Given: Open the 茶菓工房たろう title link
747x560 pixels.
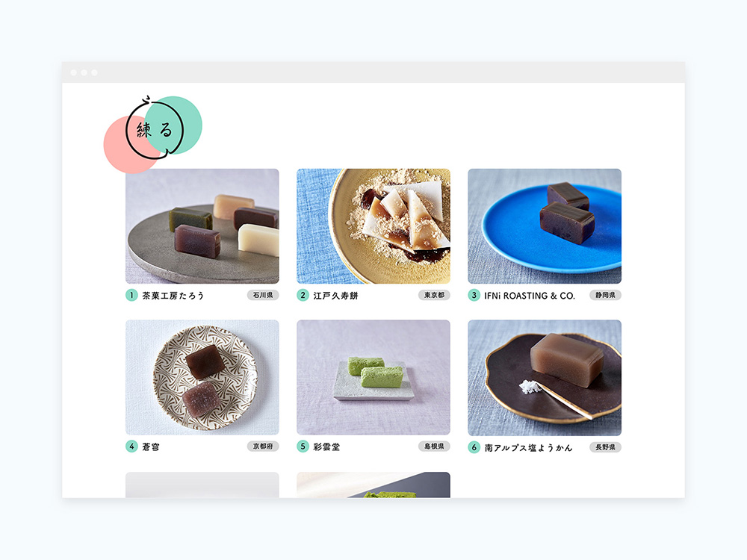Looking at the screenshot, I should (173, 296).
